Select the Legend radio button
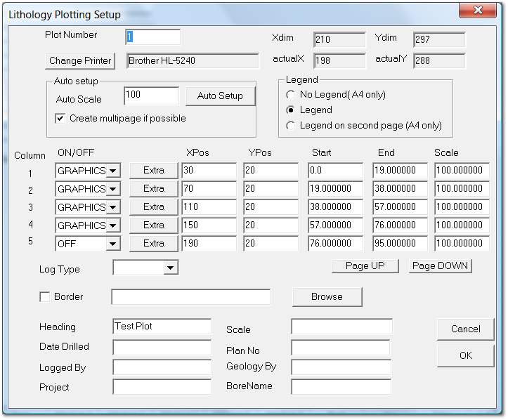The image size is (508, 420). pos(291,110)
